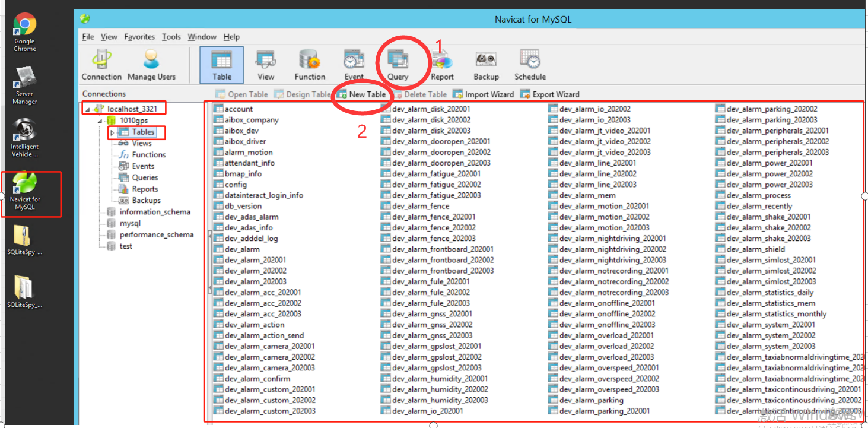Open the Connection toolbar icon
This screenshot has width=868, height=428.
101,65
